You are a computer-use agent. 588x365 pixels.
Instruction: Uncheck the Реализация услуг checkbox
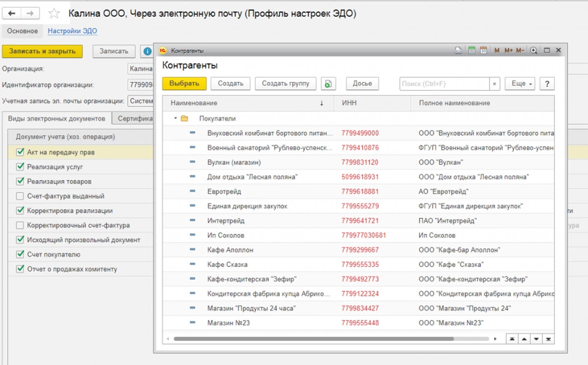tap(20, 167)
